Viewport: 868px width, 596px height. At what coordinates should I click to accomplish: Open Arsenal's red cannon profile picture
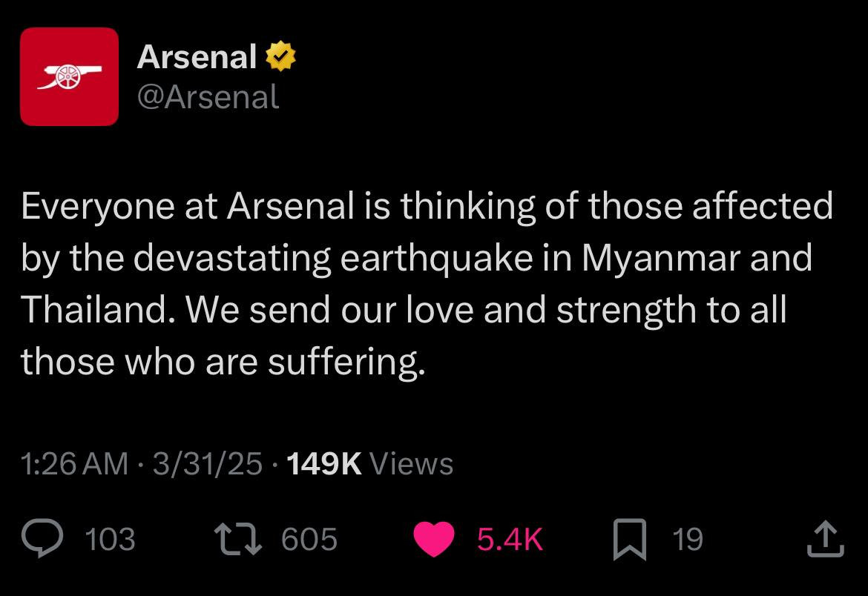pyautogui.click(x=69, y=76)
